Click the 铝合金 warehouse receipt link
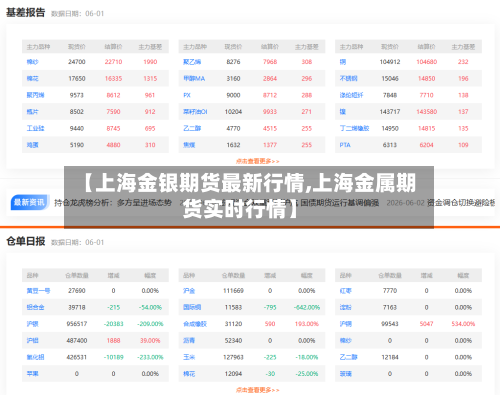The image size is (500, 395). tap(35, 307)
